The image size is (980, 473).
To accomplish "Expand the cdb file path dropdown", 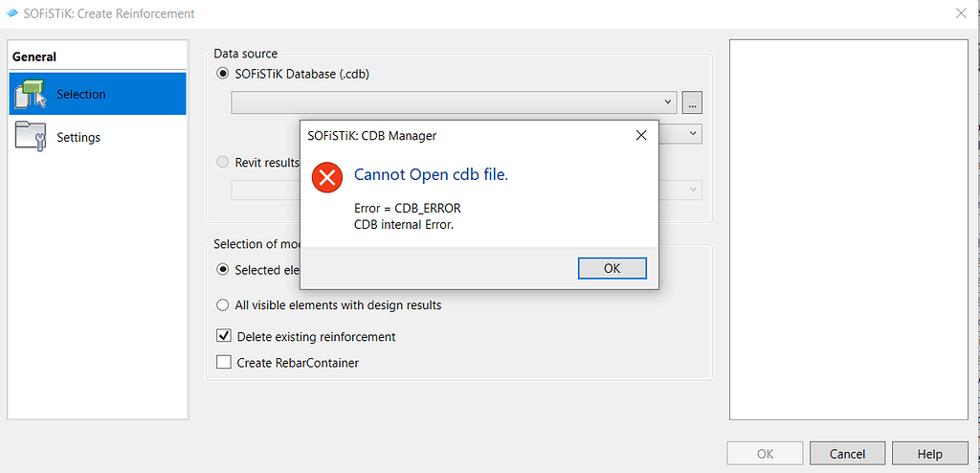I will 667,102.
